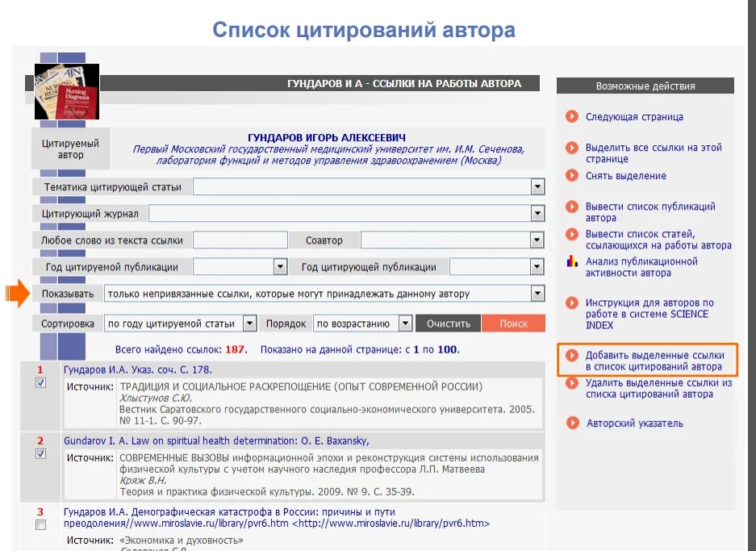Open 'Вывести список статей, ссылающихся на работы автора'
This screenshot has width=756, height=551.
[658, 240]
